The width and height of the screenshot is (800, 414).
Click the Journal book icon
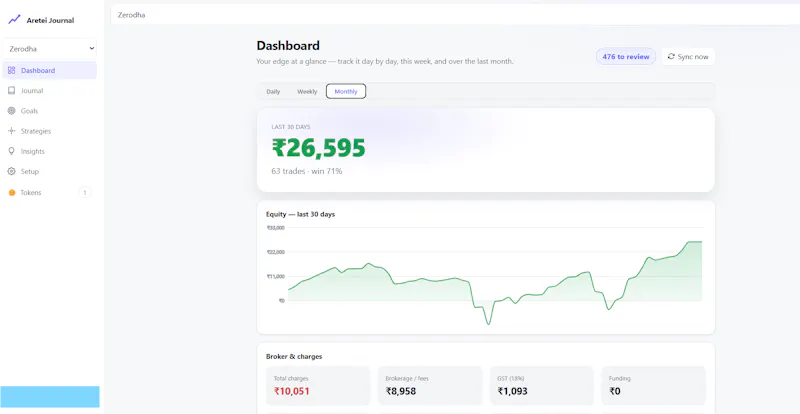11,90
